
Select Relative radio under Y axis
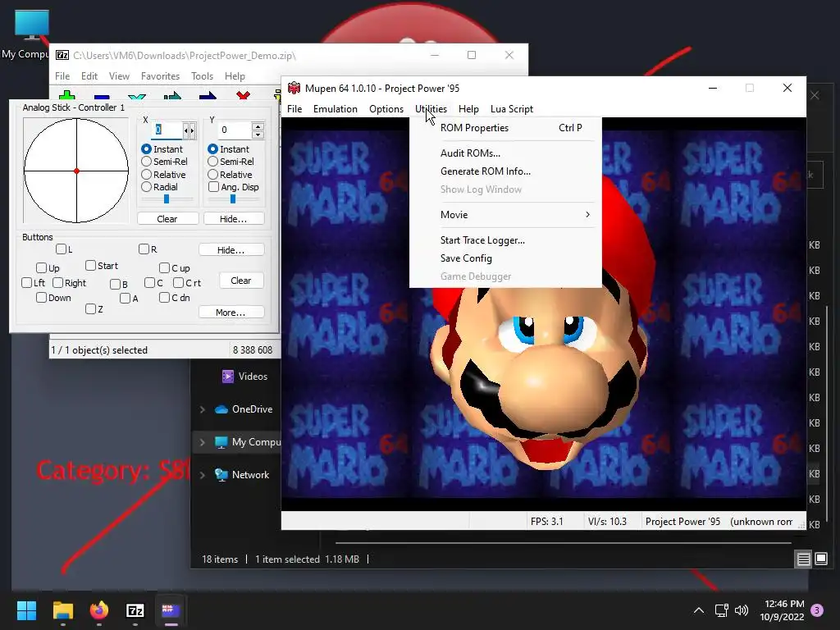point(212,174)
